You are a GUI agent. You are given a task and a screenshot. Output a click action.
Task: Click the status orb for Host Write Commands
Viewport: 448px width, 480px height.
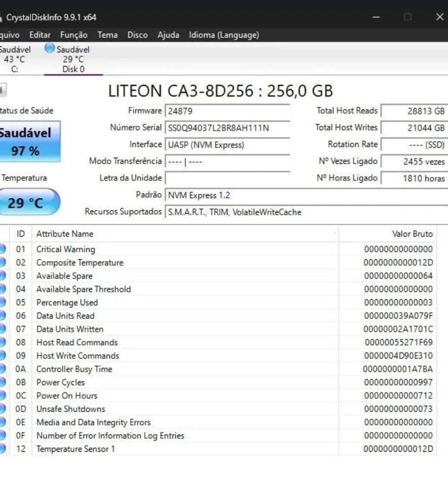coord(2,355)
